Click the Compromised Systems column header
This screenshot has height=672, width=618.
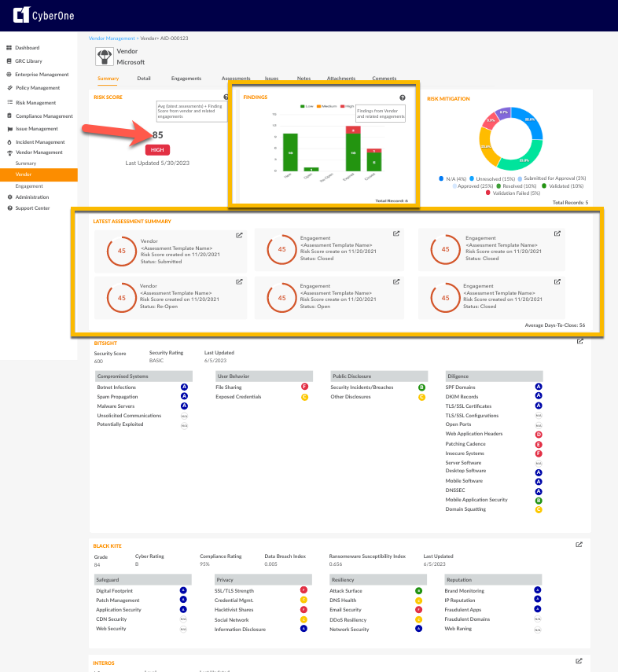pos(144,376)
